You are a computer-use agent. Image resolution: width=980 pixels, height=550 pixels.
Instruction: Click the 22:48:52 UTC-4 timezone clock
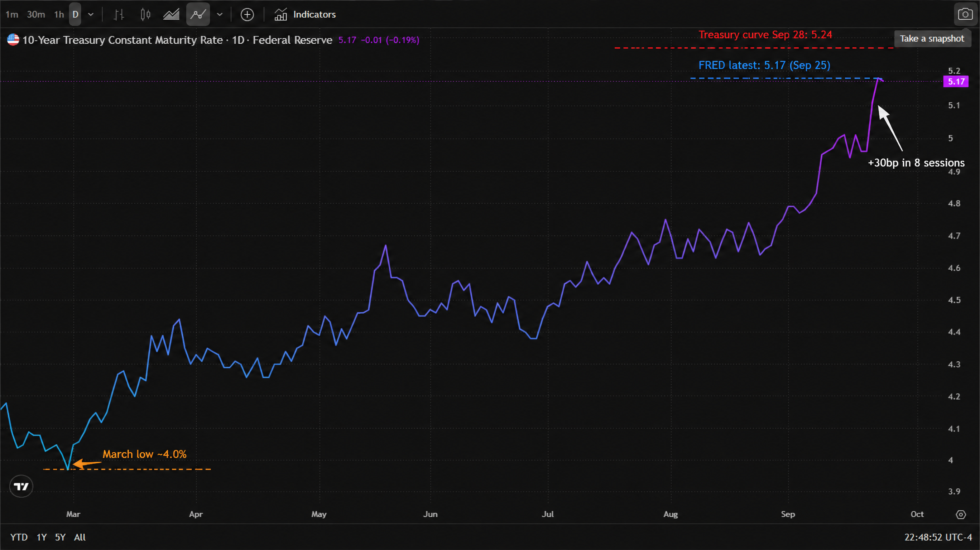938,537
